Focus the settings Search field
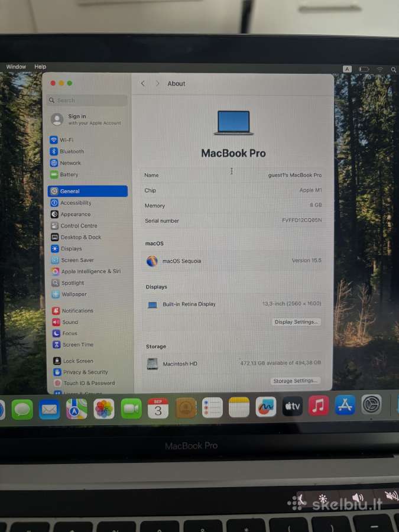Viewport: 399px width, 532px height. click(87, 100)
